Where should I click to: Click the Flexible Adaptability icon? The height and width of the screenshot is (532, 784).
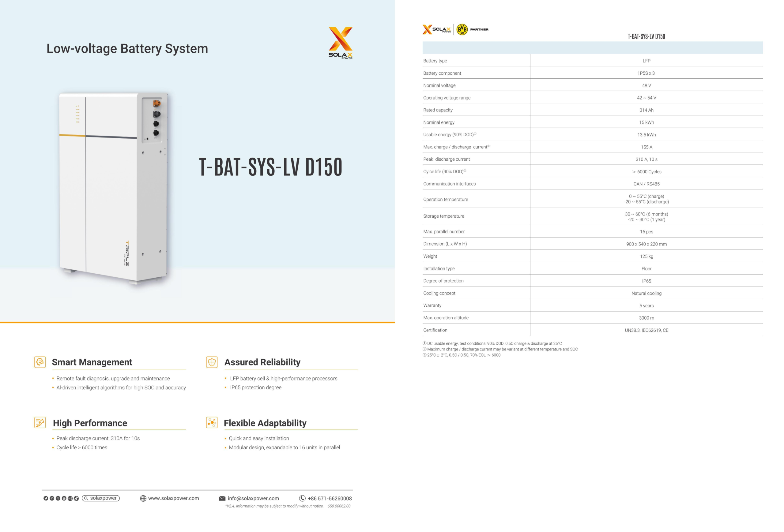(x=212, y=422)
